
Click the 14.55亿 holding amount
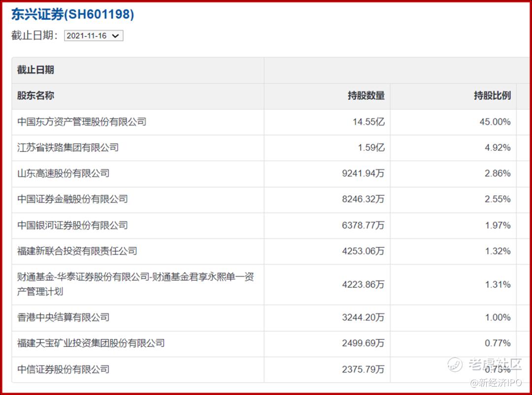coord(369,122)
